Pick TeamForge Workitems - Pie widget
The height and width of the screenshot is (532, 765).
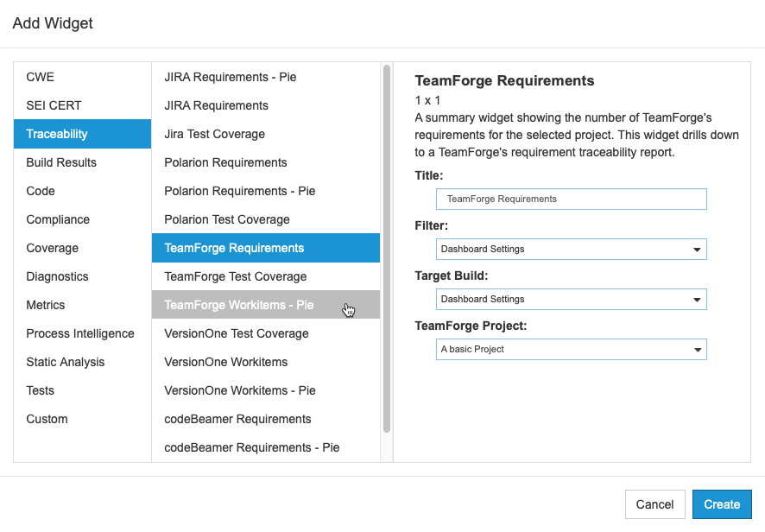(x=266, y=305)
